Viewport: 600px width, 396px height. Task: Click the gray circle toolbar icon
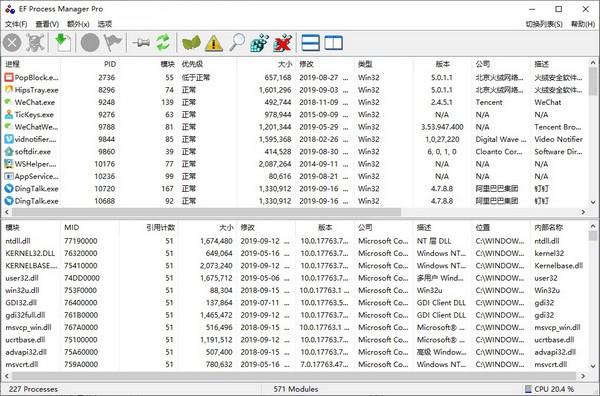point(90,42)
